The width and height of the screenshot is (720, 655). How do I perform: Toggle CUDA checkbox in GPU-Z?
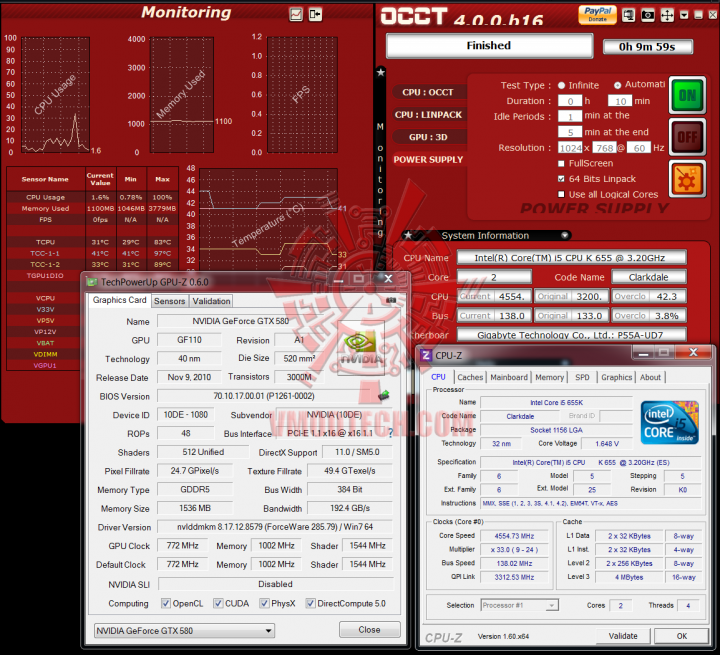[x=218, y=603]
